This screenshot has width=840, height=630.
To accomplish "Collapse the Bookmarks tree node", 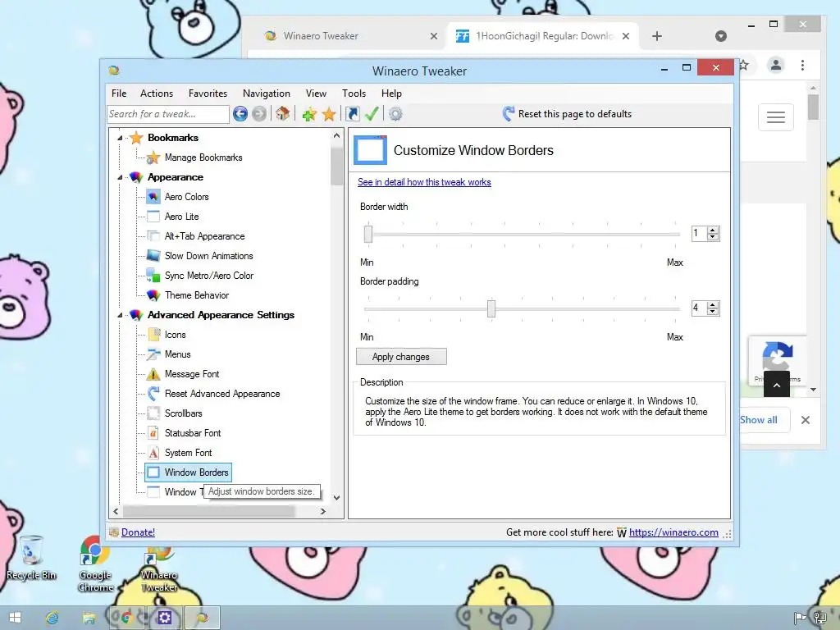I will [x=120, y=138].
